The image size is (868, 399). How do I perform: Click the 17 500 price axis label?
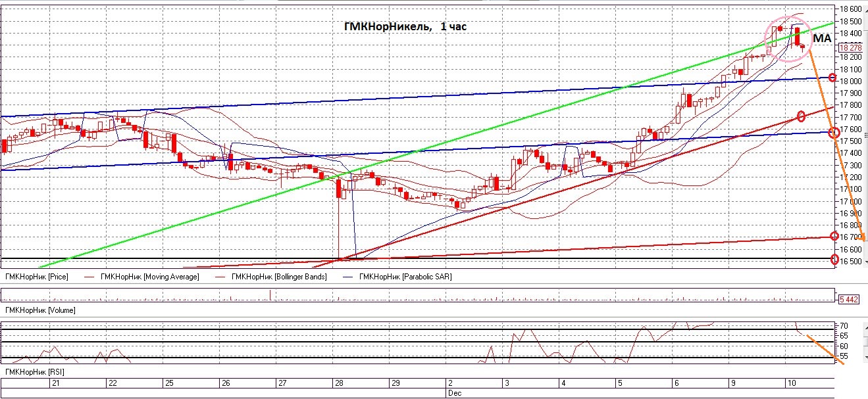(850, 141)
